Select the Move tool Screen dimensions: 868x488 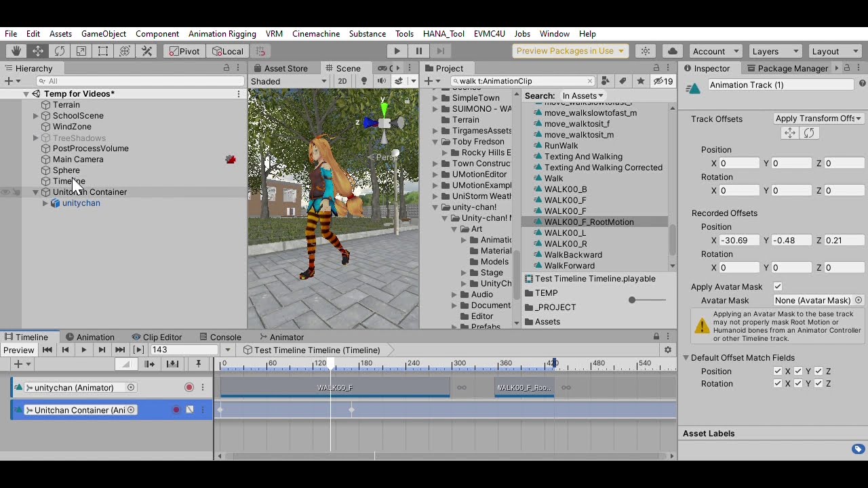click(x=38, y=51)
